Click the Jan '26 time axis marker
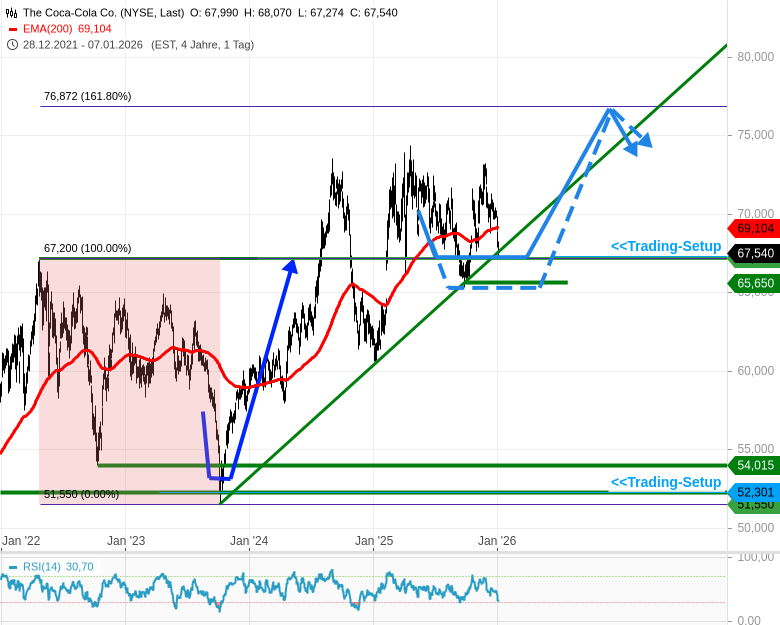780x625 pixels. click(497, 541)
